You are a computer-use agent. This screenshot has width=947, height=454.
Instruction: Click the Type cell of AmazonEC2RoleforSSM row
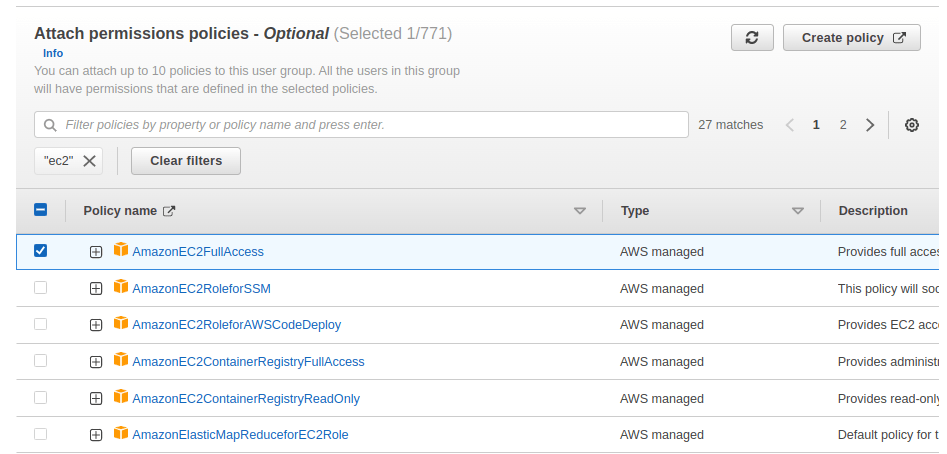coord(662,289)
